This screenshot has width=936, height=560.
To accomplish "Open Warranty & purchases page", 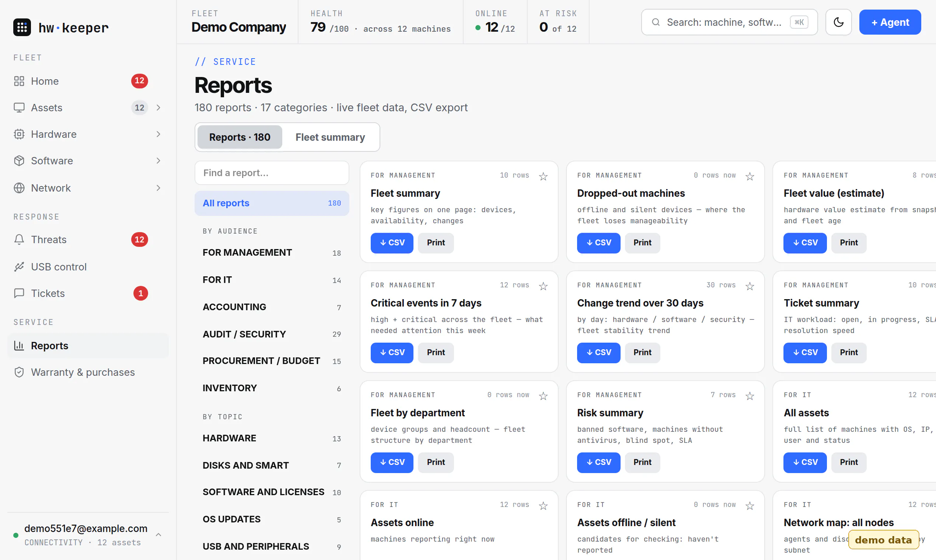I will (88, 372).
